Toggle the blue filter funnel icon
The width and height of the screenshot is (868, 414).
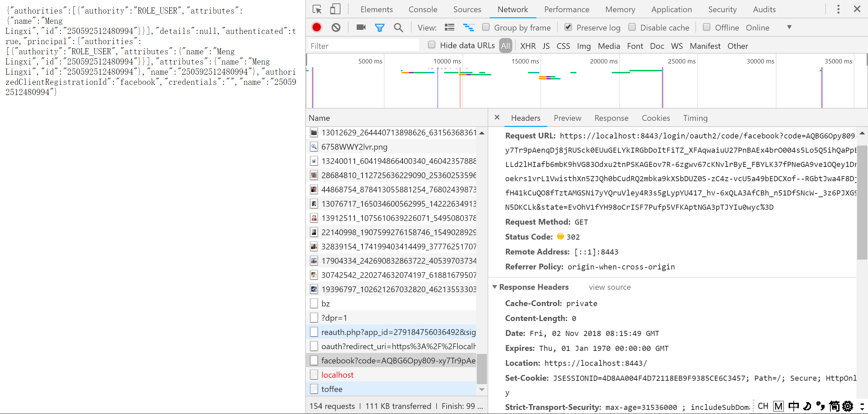click(x=379, y=27)
